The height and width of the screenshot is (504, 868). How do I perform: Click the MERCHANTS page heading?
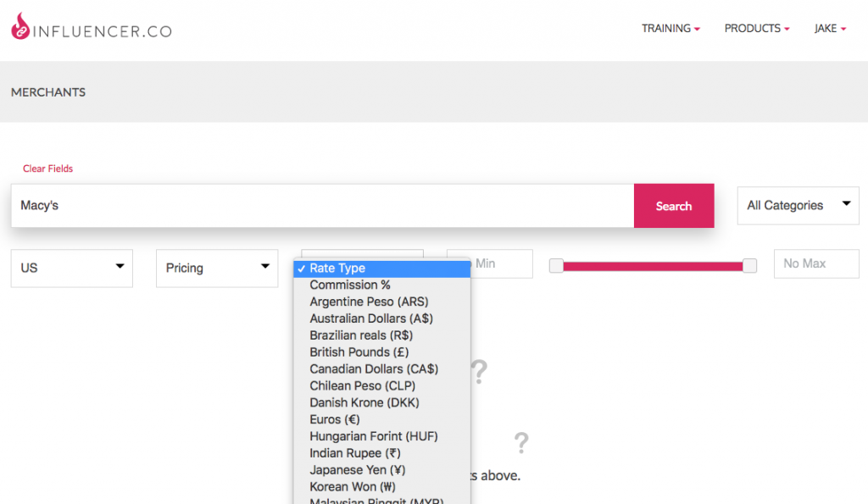pyautogui.click(x=48, y=92)
